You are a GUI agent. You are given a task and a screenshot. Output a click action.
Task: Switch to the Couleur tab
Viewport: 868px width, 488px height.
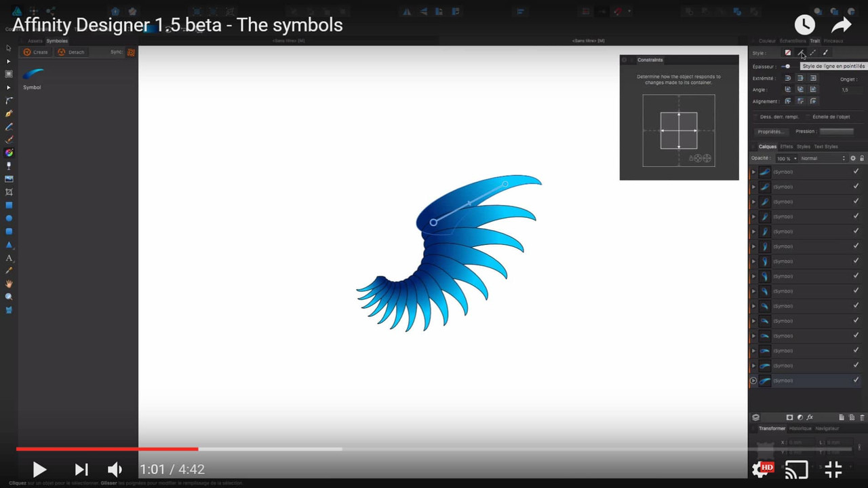(x=767, y=41)
